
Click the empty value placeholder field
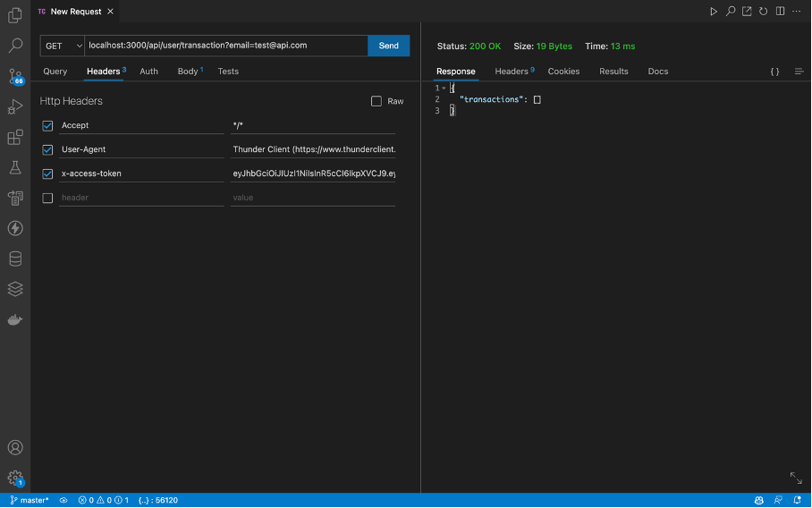tap(313, 198)
